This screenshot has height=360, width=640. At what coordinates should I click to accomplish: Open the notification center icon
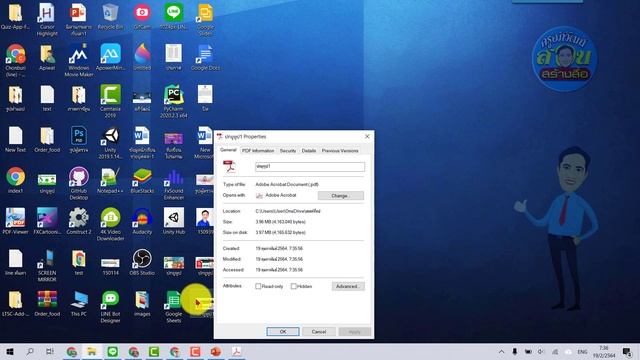[627, 351]
